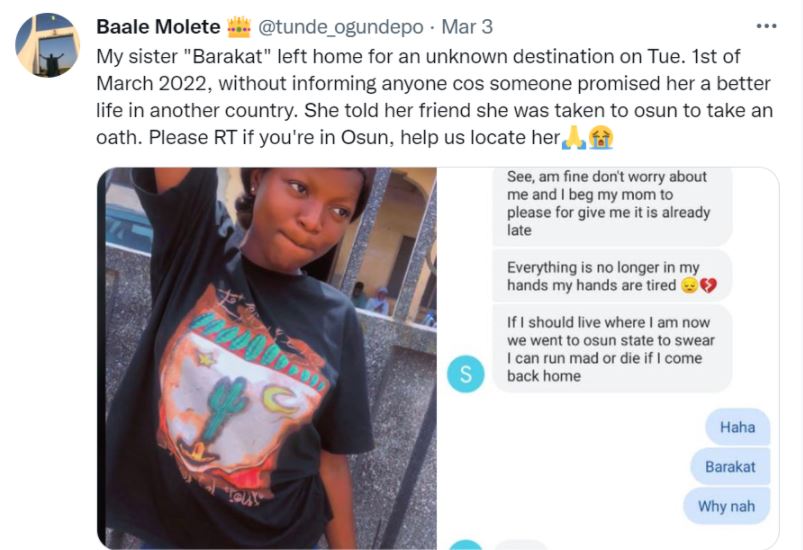Click Baale Molete's profile avatar
Image resolution: width=803 pixels, height=550 pixels.
click(47, 45)
